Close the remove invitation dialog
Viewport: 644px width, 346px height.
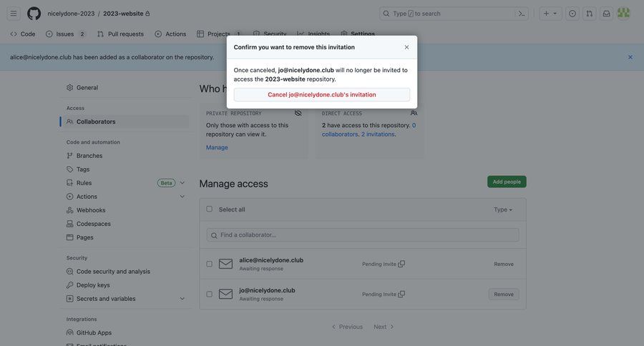point(406,47)
